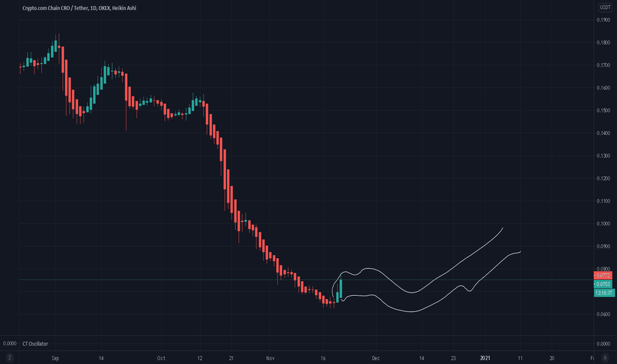Click the red 0.0772 price label
This screenshot has width=617, height=364.
coord(603,275)
